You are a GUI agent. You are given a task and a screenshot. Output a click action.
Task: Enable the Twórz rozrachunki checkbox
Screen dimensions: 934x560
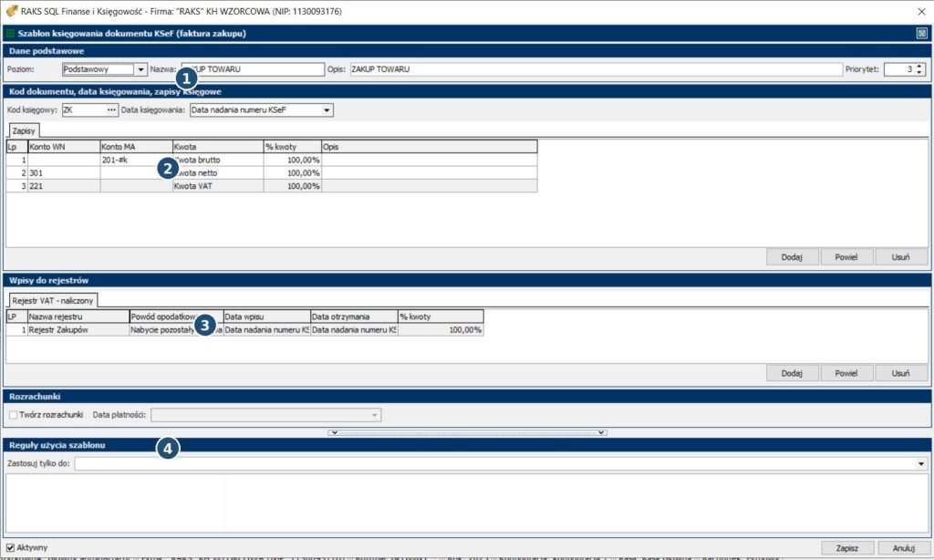13,416
